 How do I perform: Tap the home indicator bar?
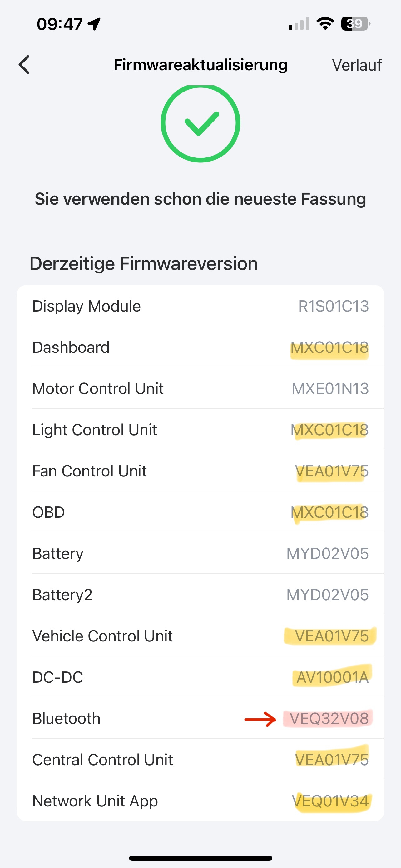tap(200, 858)
